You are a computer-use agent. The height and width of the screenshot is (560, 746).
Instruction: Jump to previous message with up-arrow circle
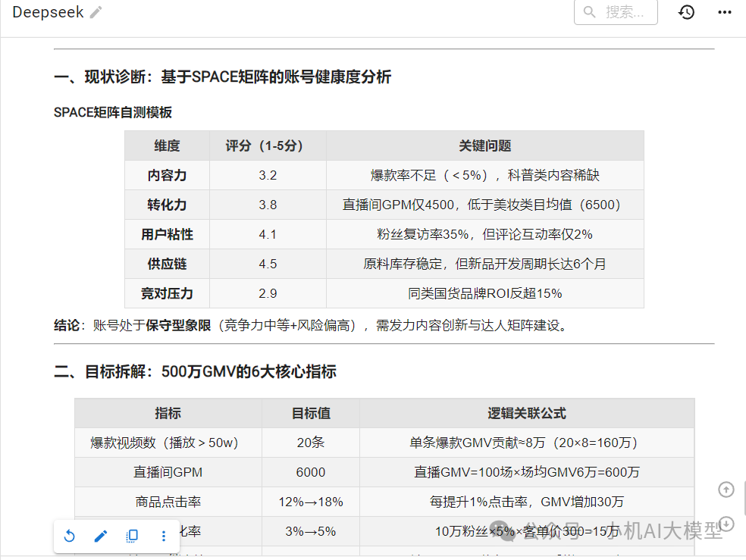pyautogui.click(x=726, y=490)
